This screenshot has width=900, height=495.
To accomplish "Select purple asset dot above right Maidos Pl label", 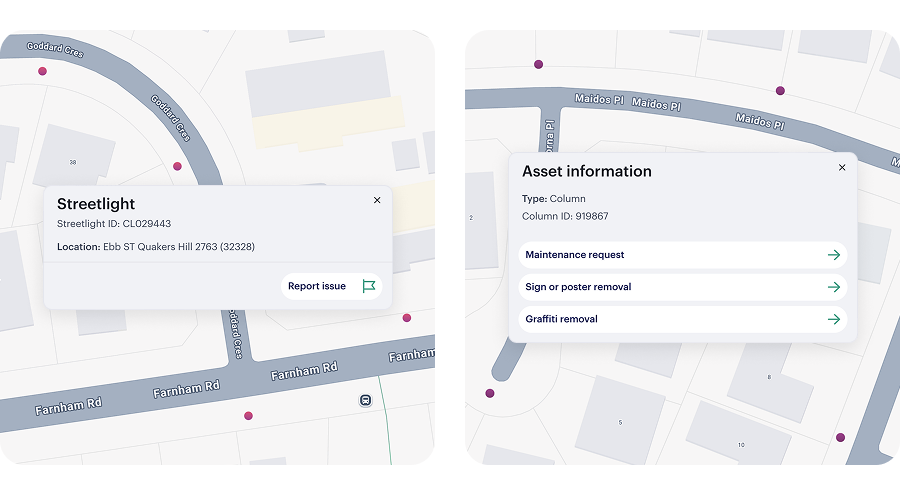I will [x=780, y=91].
